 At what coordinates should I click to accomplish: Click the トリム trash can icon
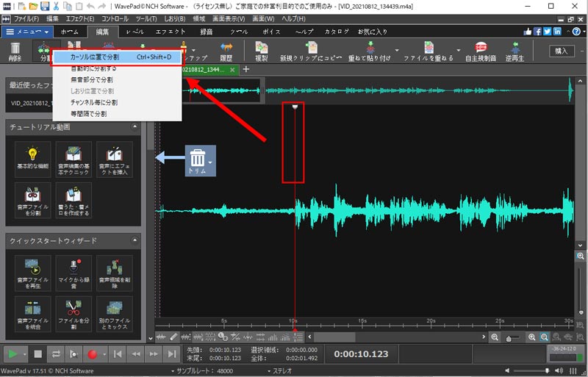[198, 159]
